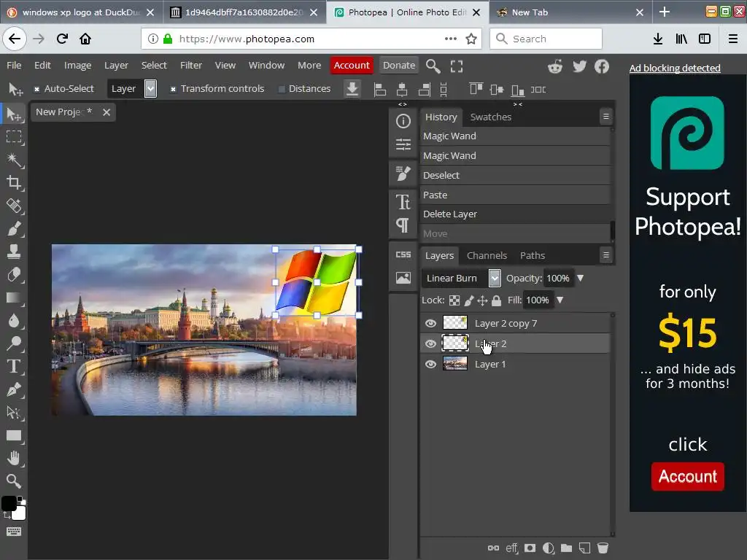Select the Dodge tool

point(14,343)
